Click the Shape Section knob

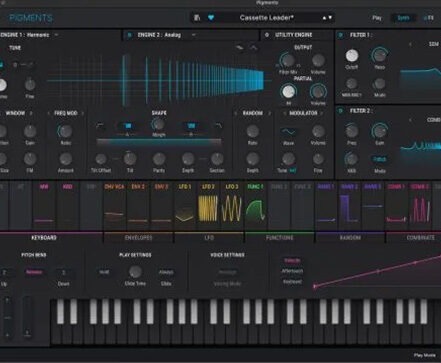[217, 159]
